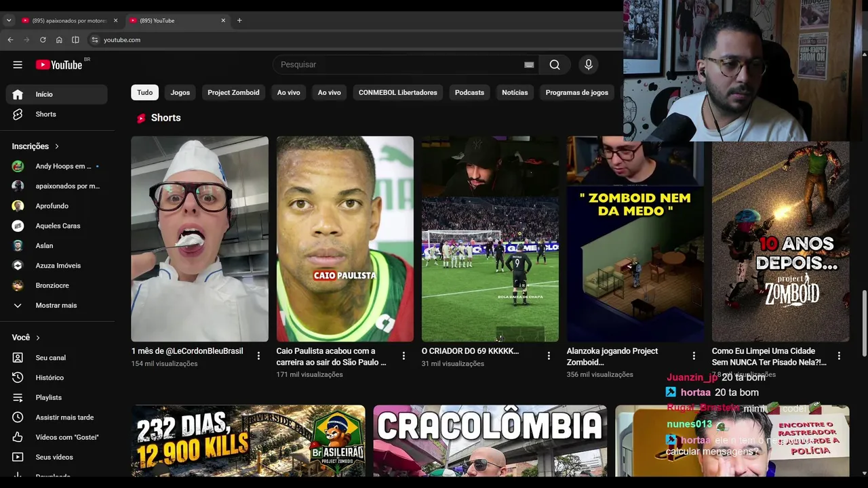The image size is (868, 488).
Task: Open Assistir mais tarde list
Action: coord(57,418)
